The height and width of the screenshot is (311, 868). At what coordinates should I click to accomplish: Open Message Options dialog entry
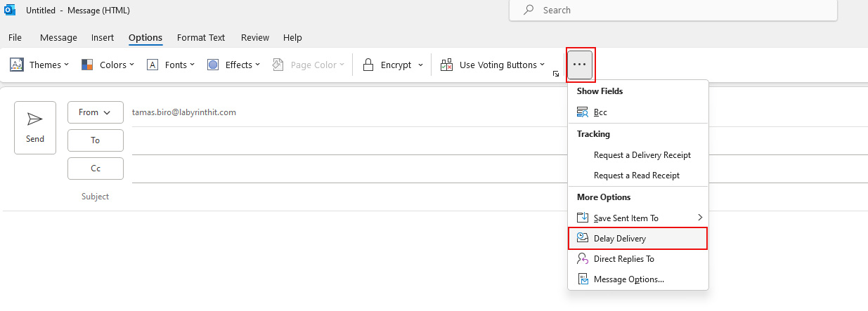(637, 279)
